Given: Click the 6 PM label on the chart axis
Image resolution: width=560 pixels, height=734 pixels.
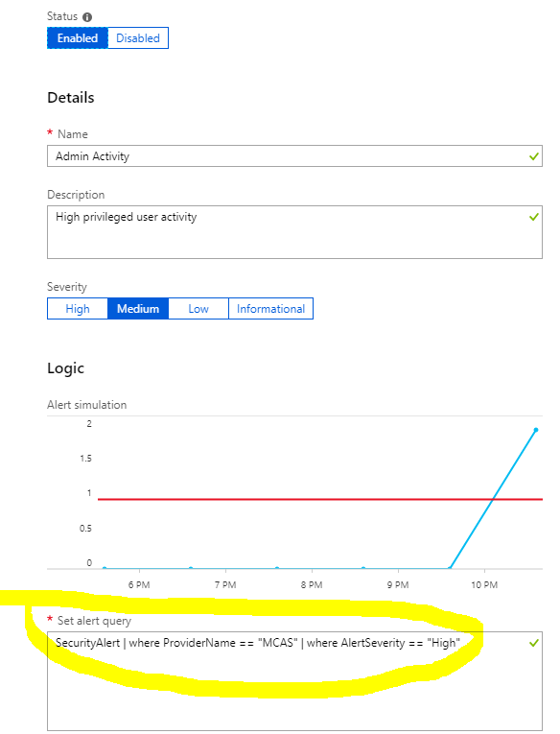Looking at the screenshot, I should point(139,584).
